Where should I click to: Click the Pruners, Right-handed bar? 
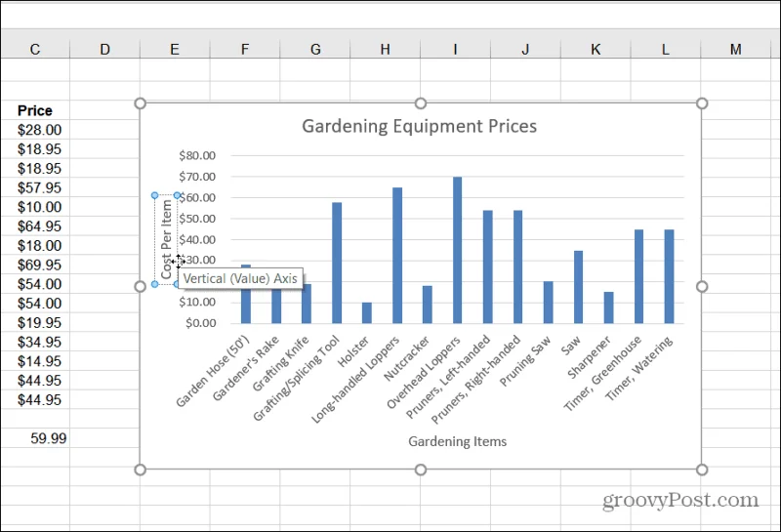tap(518, 266)
